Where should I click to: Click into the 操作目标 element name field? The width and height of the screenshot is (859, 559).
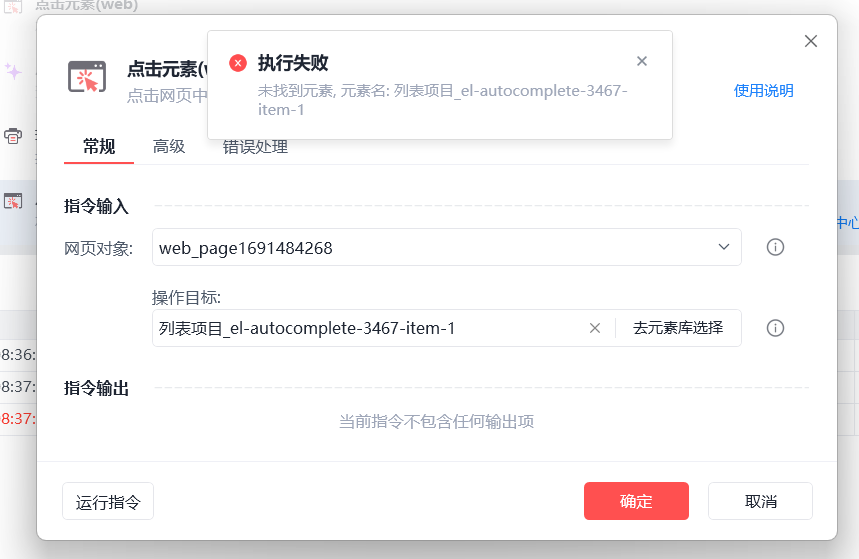(x=365, y=328)
